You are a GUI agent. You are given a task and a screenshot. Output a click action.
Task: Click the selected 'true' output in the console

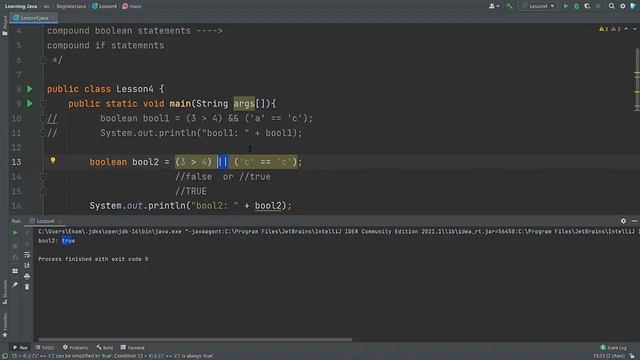68,241
